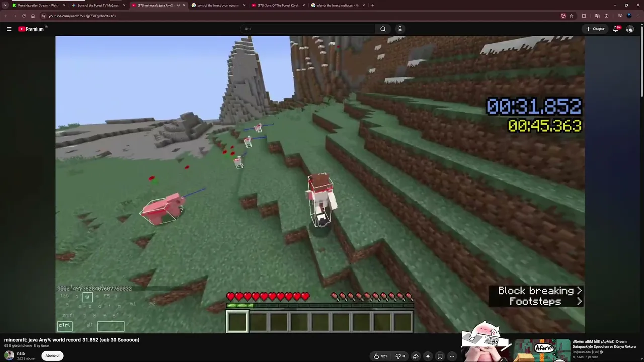Subscribe with the Abone ol button

pyautogui.click(x=53, y=355)
